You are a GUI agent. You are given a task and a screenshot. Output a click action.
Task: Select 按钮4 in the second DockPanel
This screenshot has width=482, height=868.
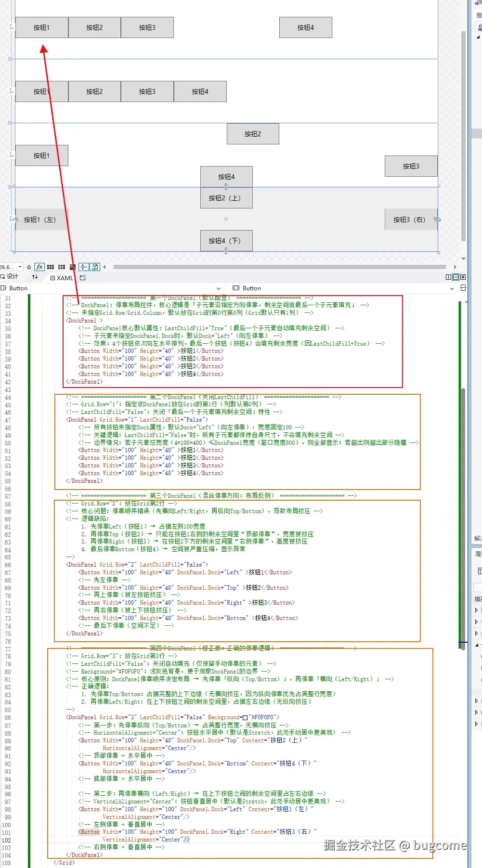(x=200, y=91)
